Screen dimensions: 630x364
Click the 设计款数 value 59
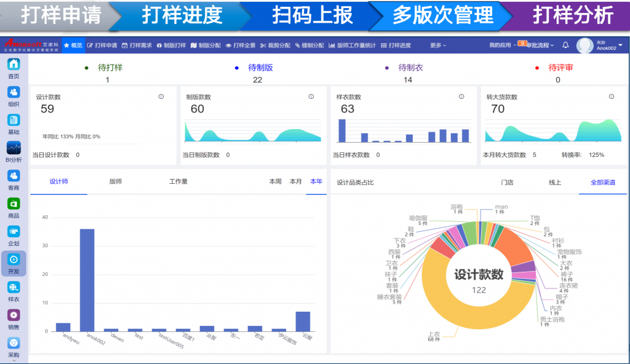pyautogui.click(x=47, y=109)
